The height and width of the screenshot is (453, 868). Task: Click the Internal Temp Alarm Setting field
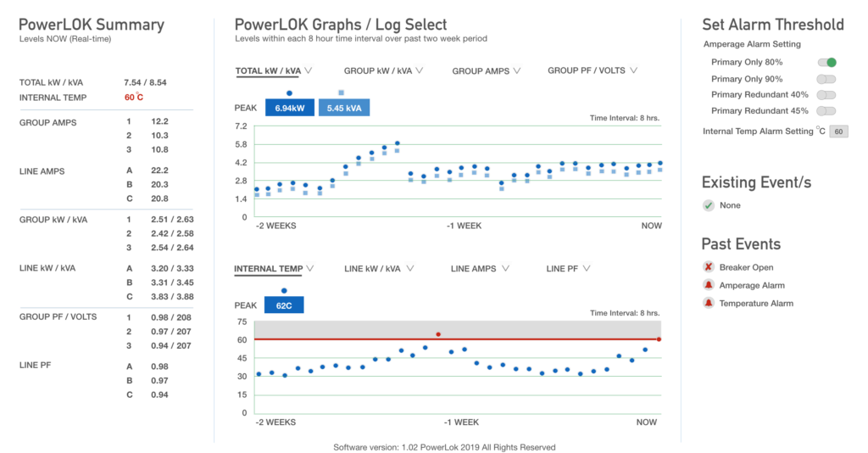coord(838,131)
